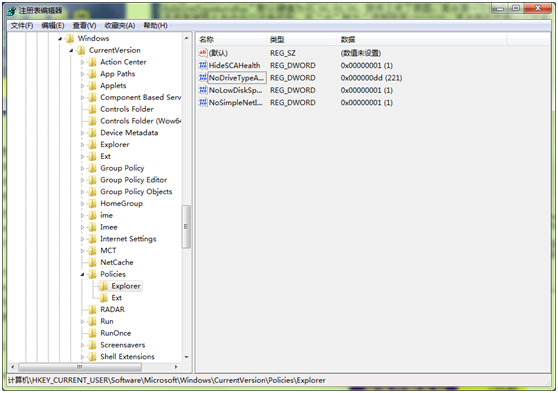Click the Device Metadata folder icon
Image resolution: width=558 pixels, height=393 pixels.
point(93,132)
